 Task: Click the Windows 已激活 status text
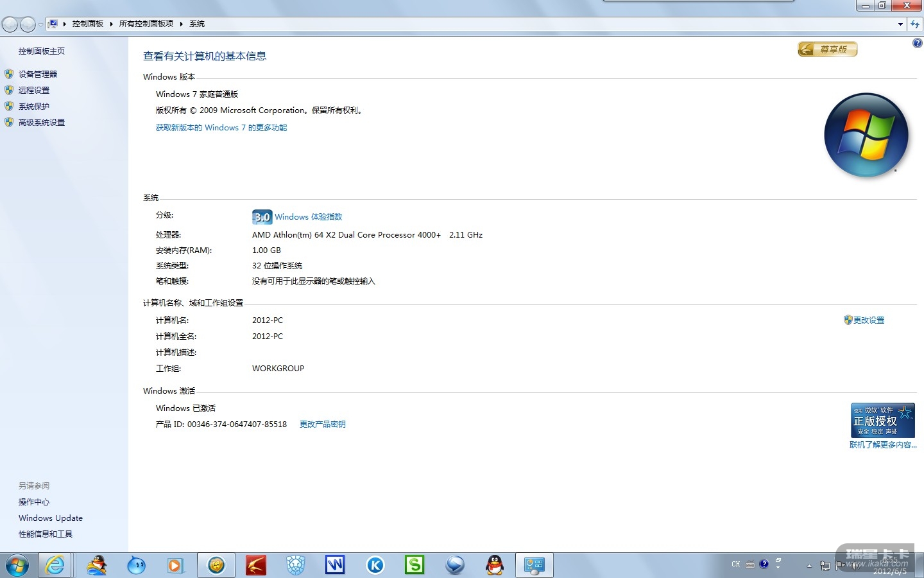pyautogui.click(x=185, y=408)
